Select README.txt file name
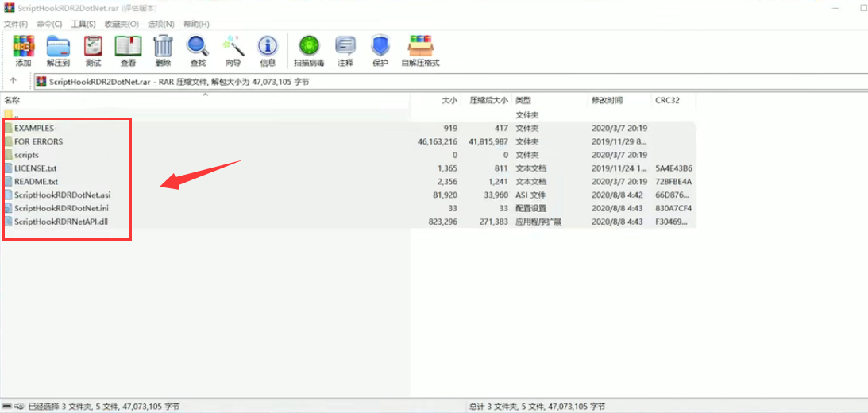Screen dimensions: 868x413 36,182
